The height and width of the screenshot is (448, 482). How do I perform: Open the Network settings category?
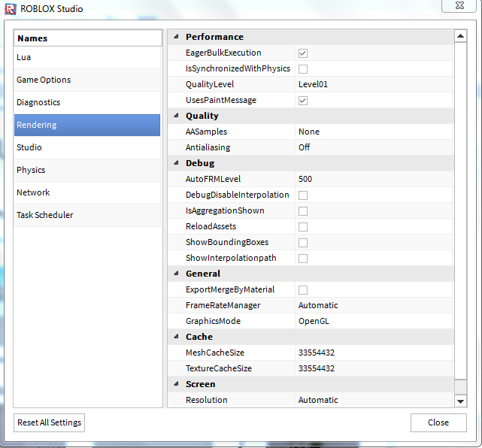(87, 192)
